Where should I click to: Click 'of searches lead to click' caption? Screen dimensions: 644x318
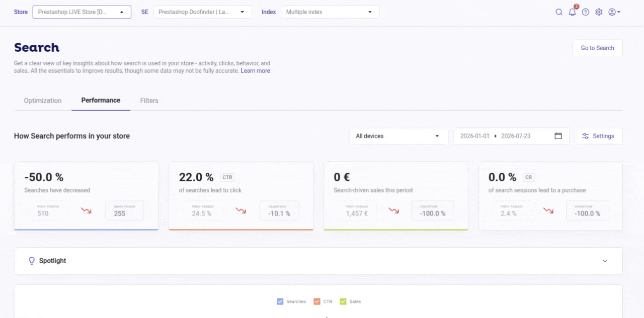pyautogui.click(x=210, y=190)
